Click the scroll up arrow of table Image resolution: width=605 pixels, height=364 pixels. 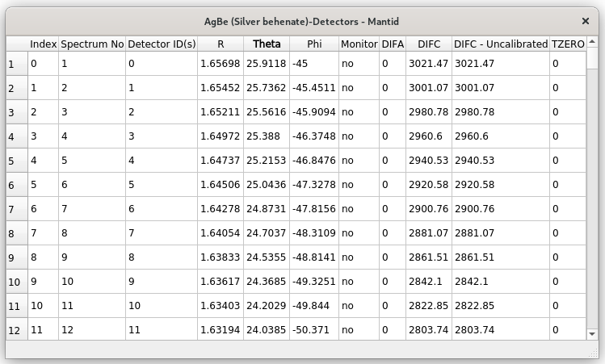(x=591, y=43)
